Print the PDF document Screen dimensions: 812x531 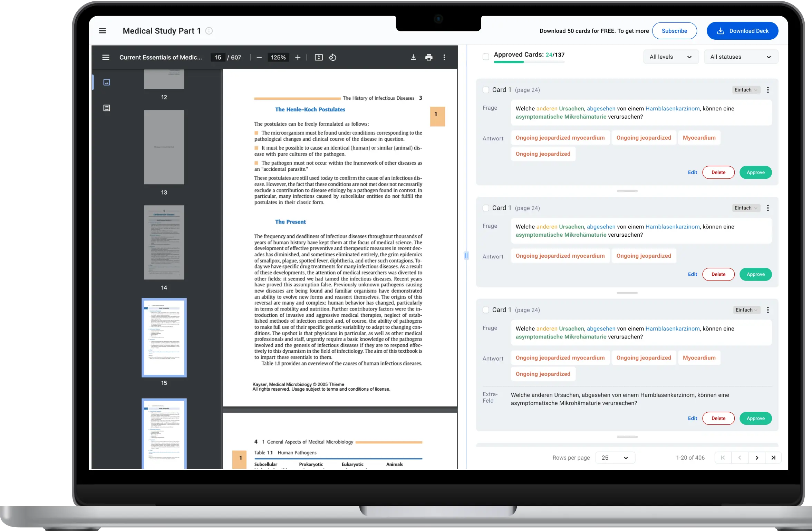[429, 57]
